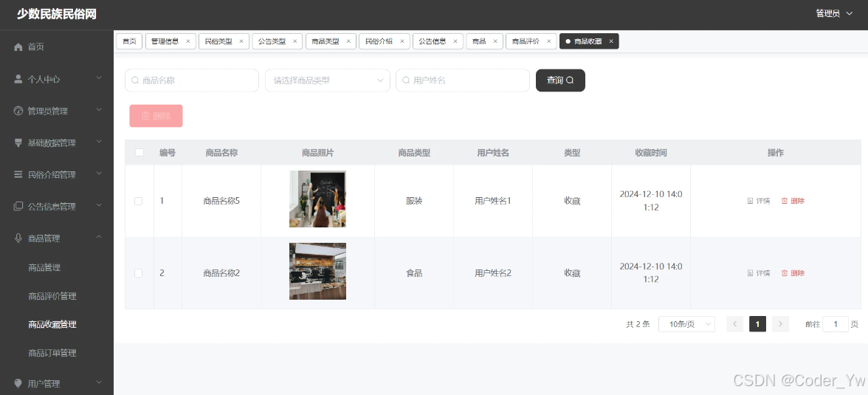Select page number 1 in pagination
The height and width of the screenshot is (395, 868).
click(x=757, y=324)
